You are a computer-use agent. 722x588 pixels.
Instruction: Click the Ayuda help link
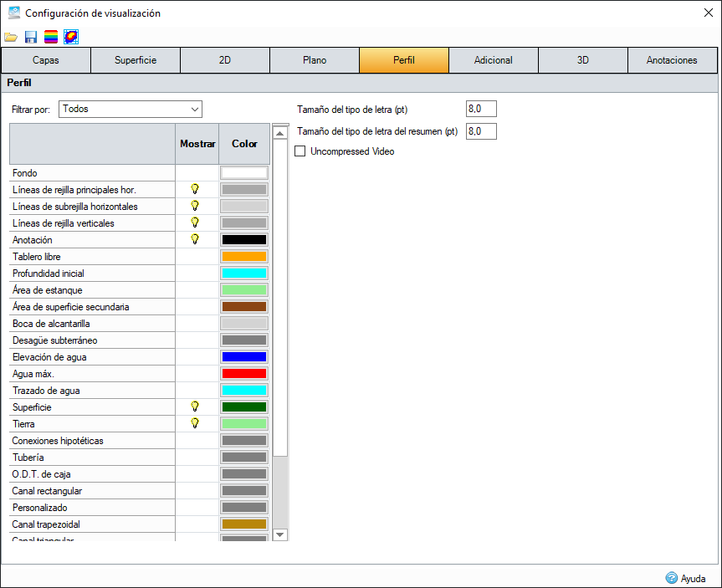693,578
